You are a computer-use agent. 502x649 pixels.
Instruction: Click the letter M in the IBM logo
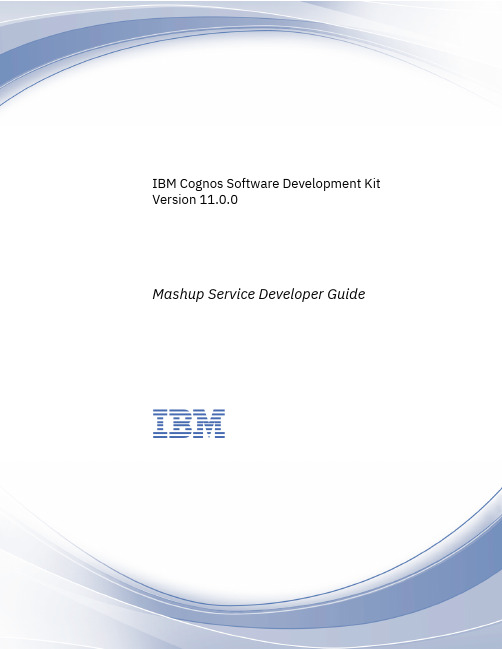(211, 423)
